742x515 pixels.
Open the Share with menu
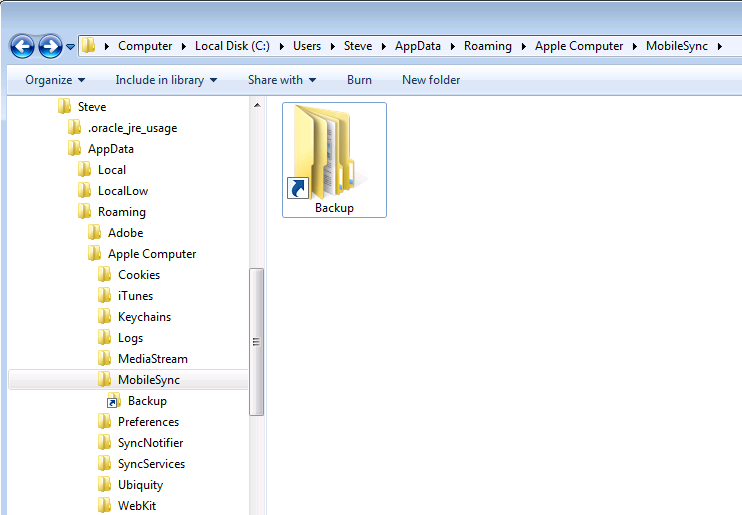pos(282,80)
